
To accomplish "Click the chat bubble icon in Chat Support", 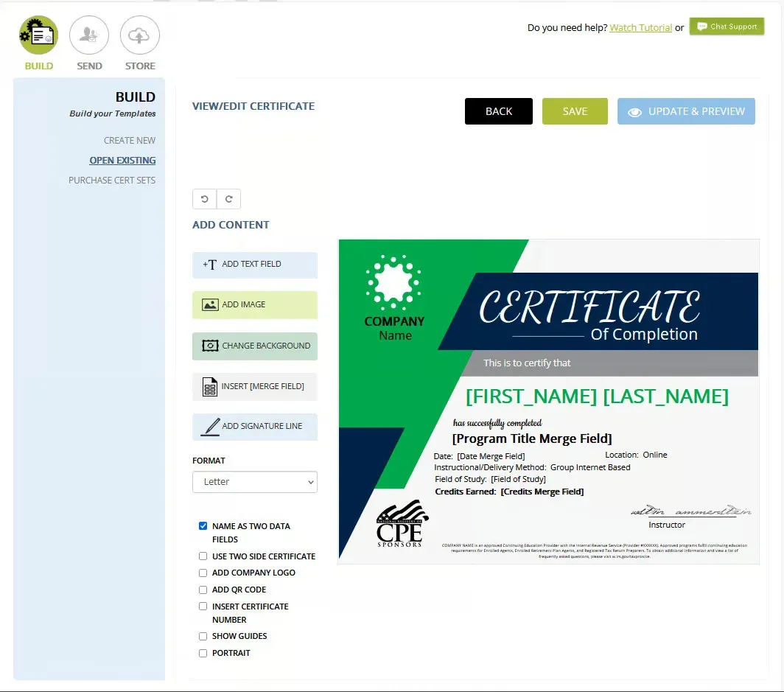I will tap(702, 27).
